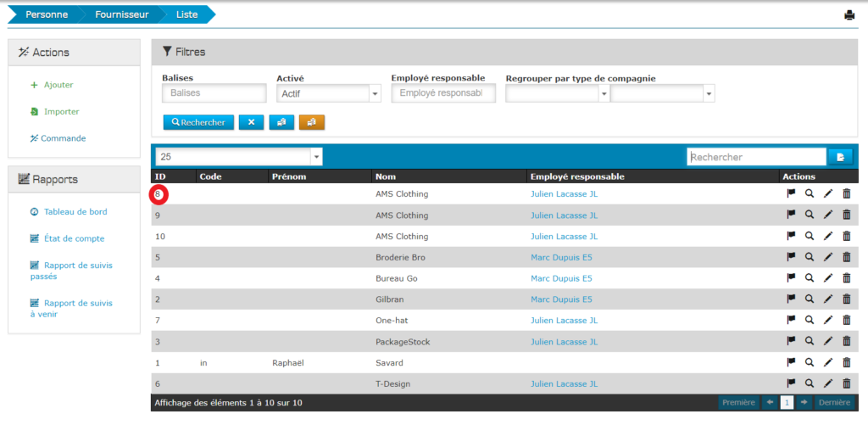Edit the Gilbran supplier with pencil icon
The height and width of the screenshot is (425, 868).
pos(828,299)
